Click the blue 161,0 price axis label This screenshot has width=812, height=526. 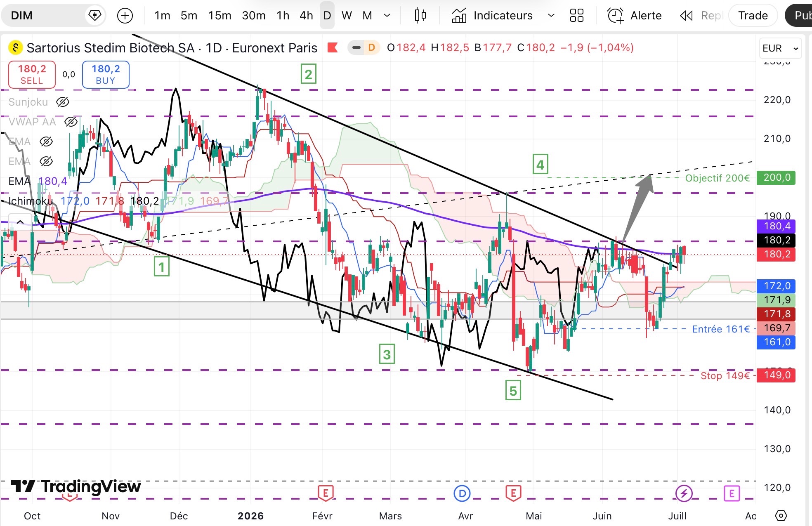pyautogui.click(x=776, y=342)
